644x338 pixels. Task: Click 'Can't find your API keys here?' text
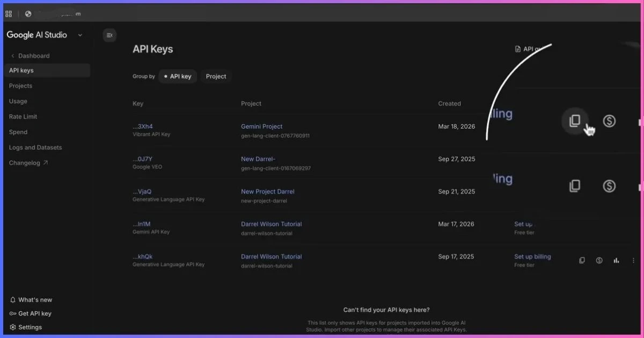click(386, 310)
